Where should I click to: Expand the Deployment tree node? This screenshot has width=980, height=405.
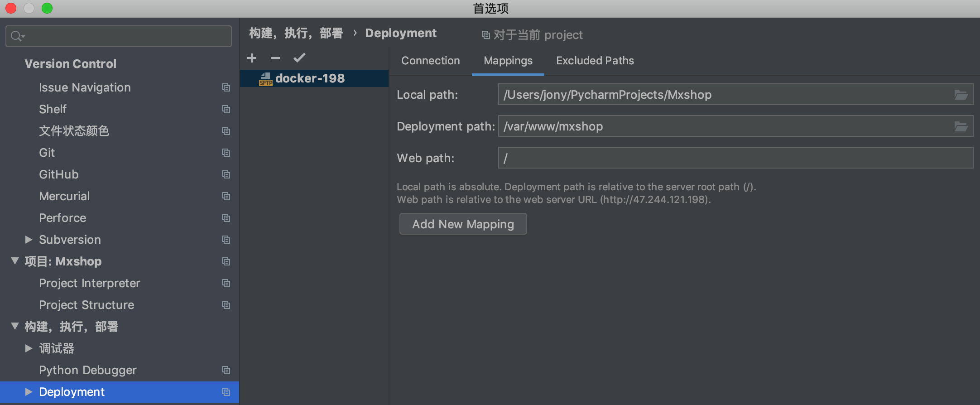(29, 392)
